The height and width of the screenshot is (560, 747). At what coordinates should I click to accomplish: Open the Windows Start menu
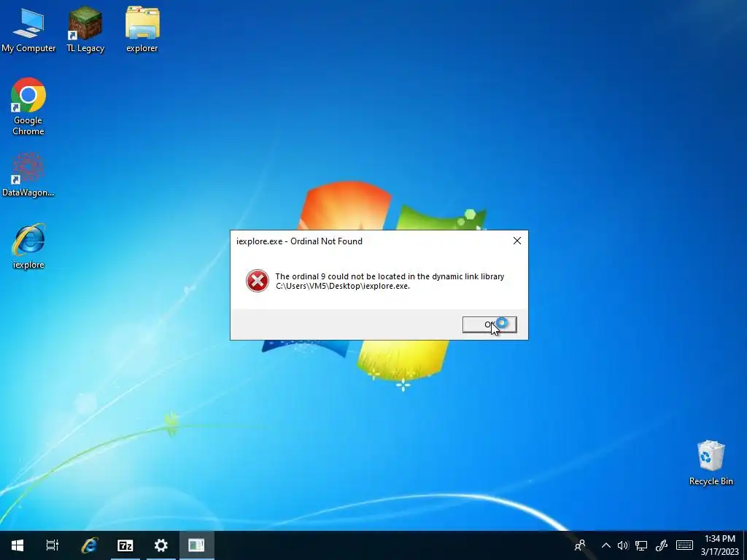18,545
